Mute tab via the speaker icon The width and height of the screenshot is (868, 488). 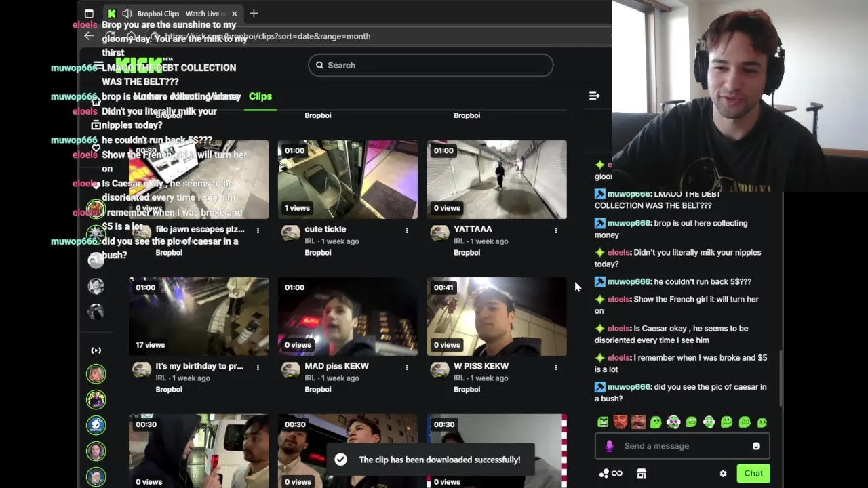[x=127, y=14]
